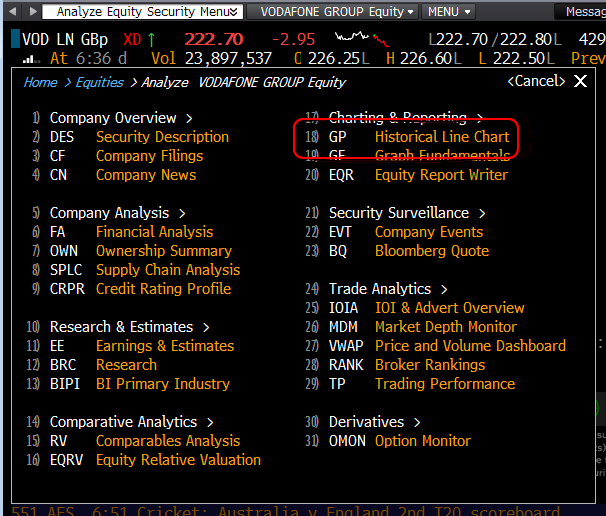Click the open price 226.25L
Viewport: 606px width, 516px height.
point(339,59)
